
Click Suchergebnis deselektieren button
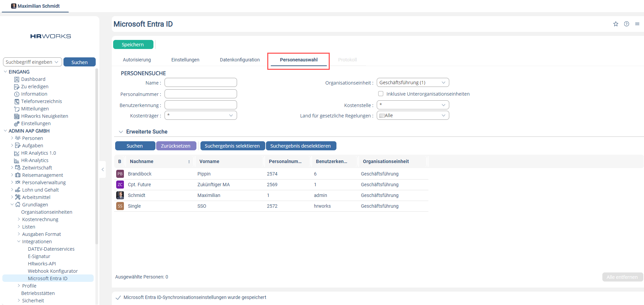[301, 146]
